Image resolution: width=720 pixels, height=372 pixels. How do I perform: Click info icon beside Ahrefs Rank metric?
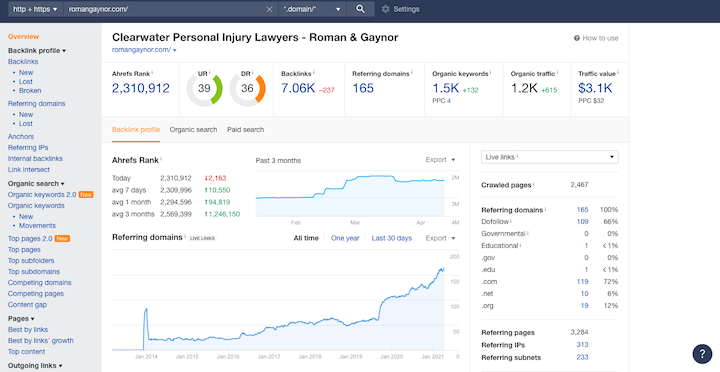[x=152, y=73]
